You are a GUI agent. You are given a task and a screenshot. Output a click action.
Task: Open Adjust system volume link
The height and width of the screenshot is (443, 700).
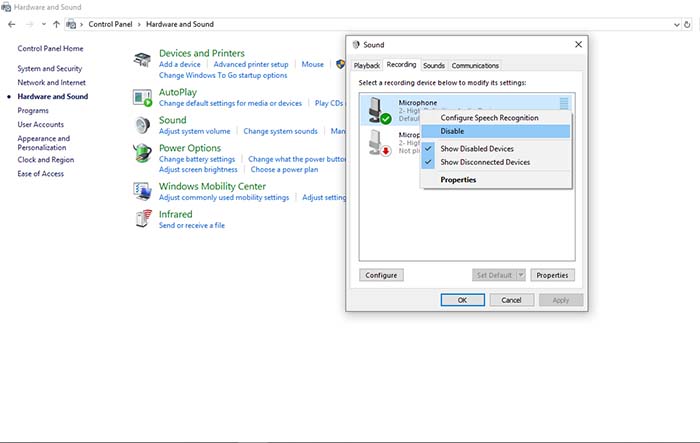[194, 131]
